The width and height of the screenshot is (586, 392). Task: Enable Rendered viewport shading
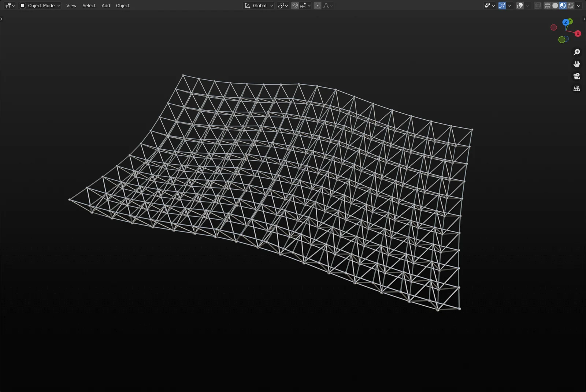[571, 5]
